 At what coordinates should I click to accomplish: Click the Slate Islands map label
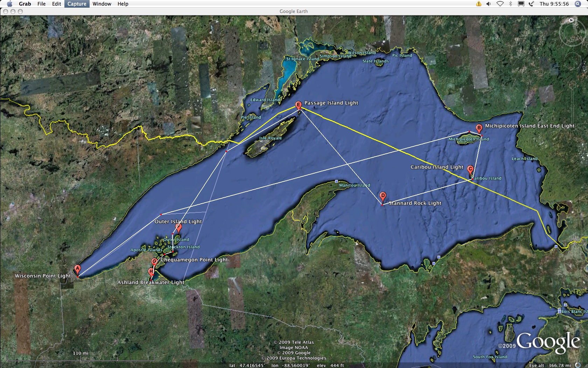click(x=376, y=61)
